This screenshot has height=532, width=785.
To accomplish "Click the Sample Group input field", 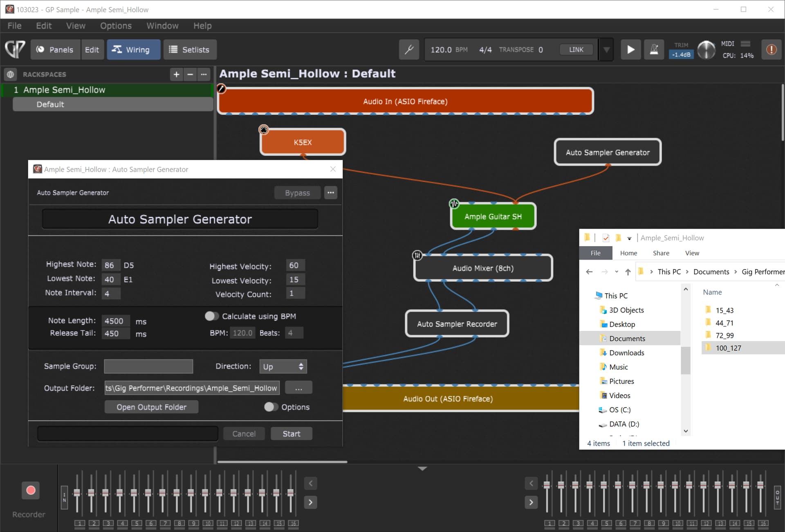I will [x=148, y=366].
